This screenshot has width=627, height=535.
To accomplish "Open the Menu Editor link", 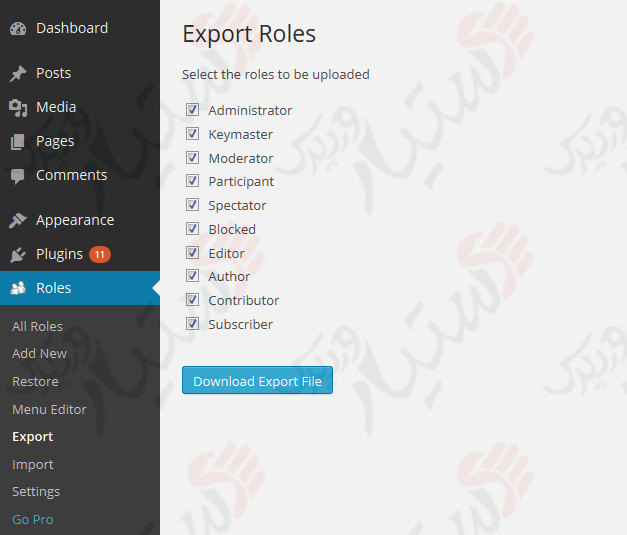I will pos(49,410).
